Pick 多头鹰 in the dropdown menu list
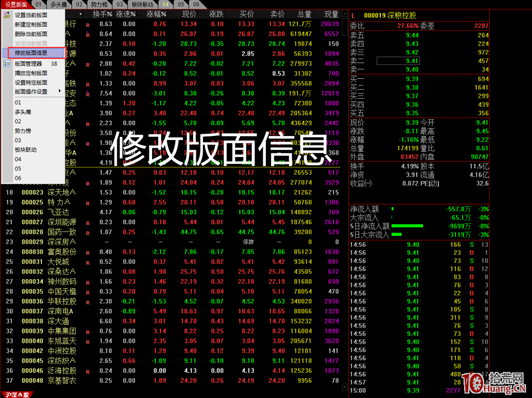This screenshot has height=398, width=532. [23, 112]
